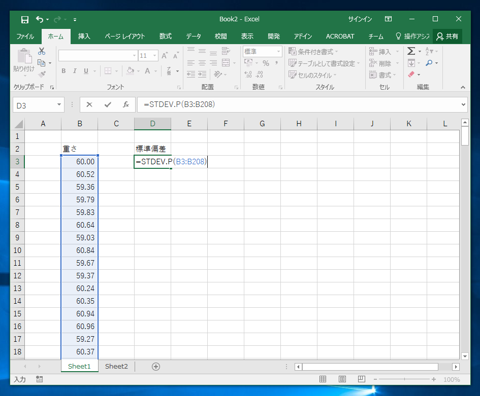Screen dimensions: 480x396
Task: Cancel formula entry with X button
Action: [x=89, y=105]
